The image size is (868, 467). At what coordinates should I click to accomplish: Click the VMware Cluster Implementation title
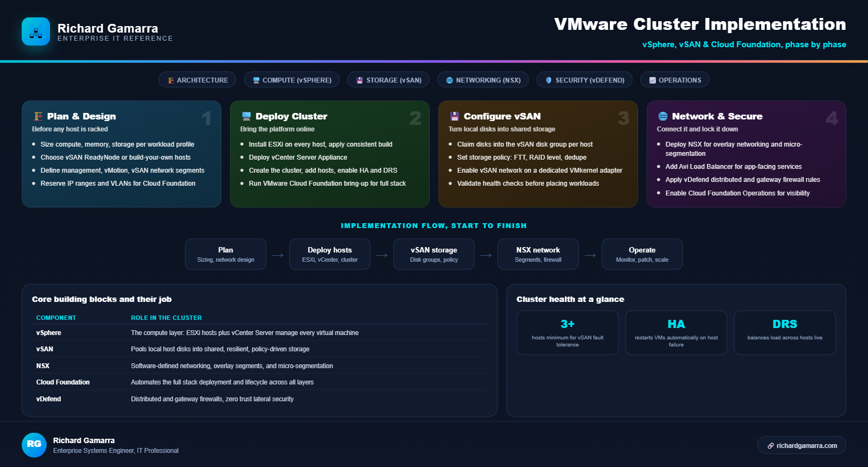(x=700, y=24)
